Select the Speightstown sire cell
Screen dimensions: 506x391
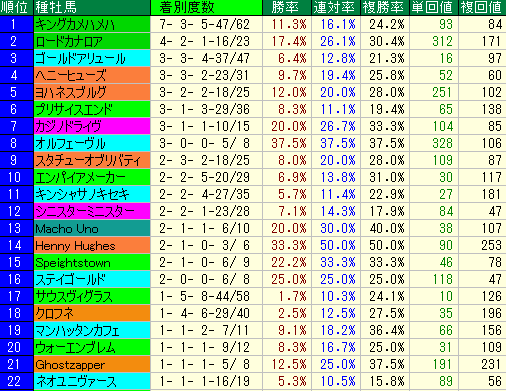[x=92, y=262]
